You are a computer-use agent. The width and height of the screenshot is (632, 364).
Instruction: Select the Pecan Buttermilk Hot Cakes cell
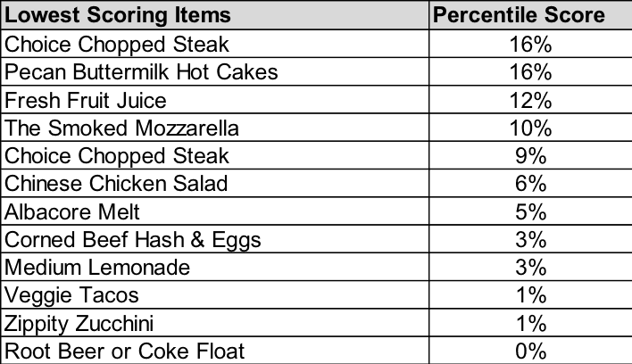pos(214,71)
